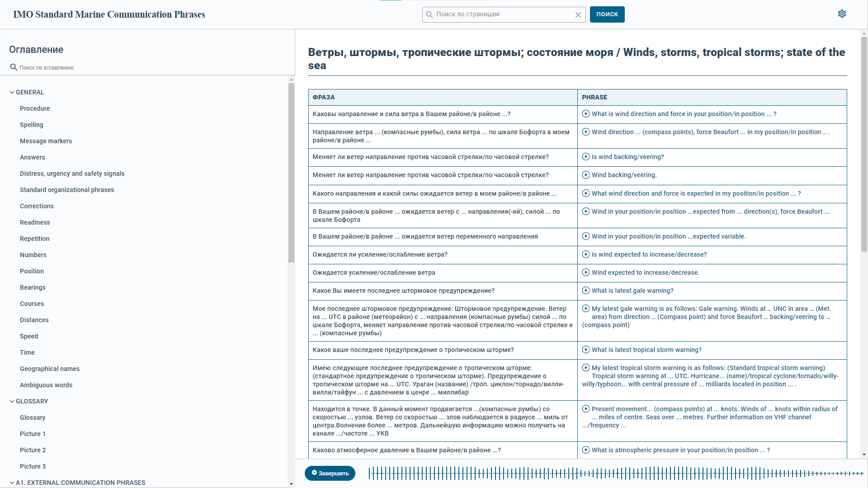868x488 pixels.
Task: Play audio for "Wind backing/veering."
Action: coord(585,175)
